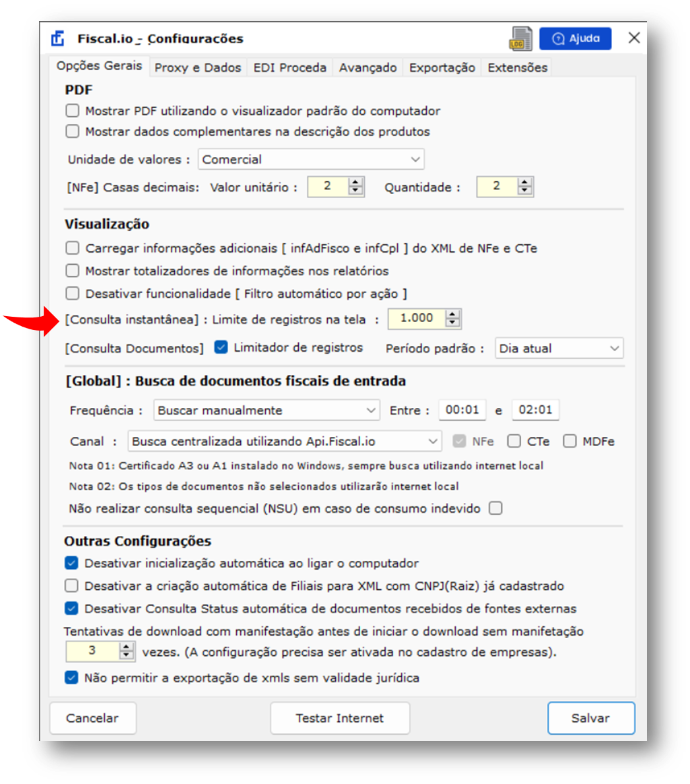Open the Exportação tab

442,67
